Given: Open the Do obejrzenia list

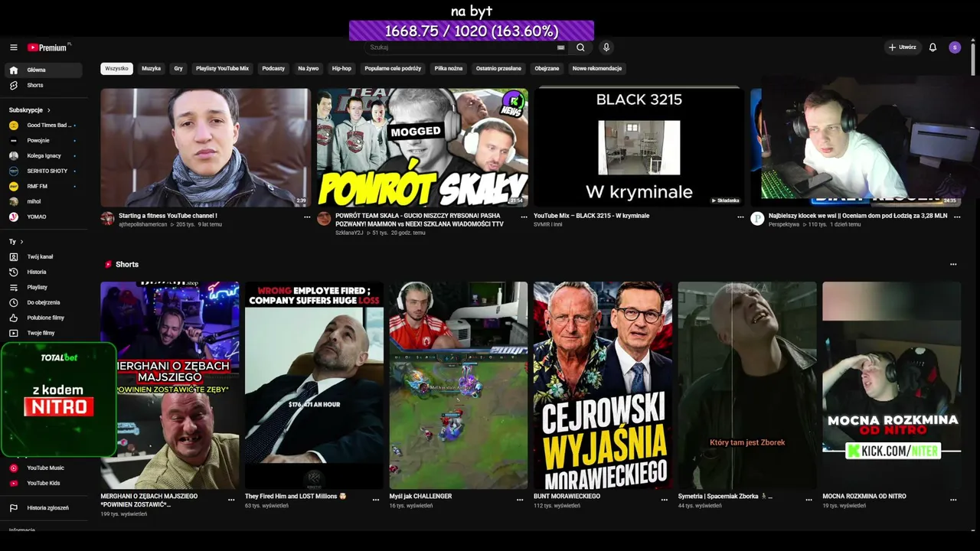Looking at the screenshot, I should click(44, 303).
